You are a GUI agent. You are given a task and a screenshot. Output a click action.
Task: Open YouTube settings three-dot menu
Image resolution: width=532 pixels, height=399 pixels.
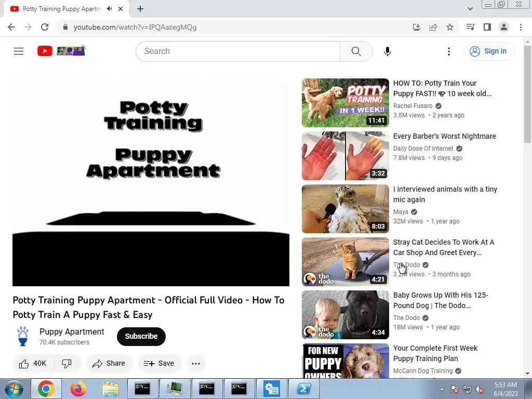[x=448, y=51]
